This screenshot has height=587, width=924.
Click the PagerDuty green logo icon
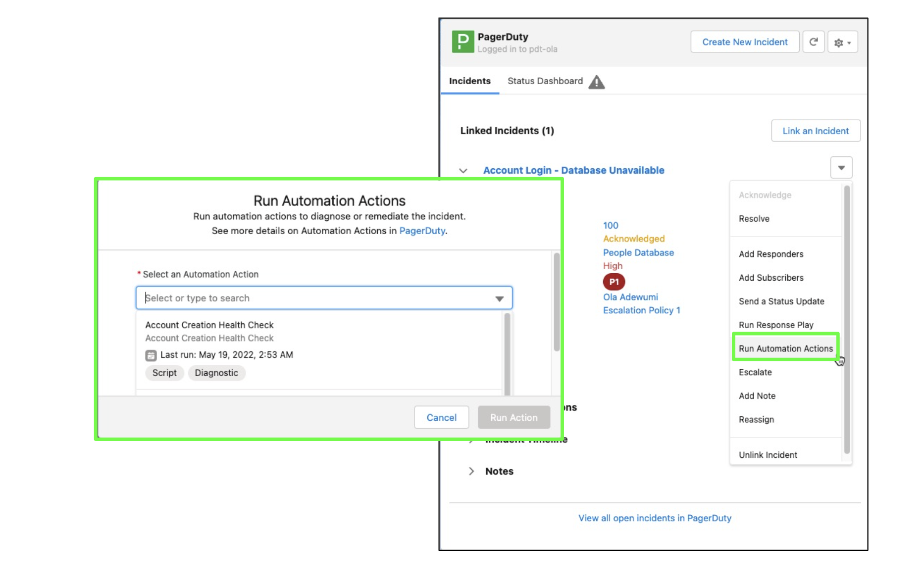(x=462, y=42)
